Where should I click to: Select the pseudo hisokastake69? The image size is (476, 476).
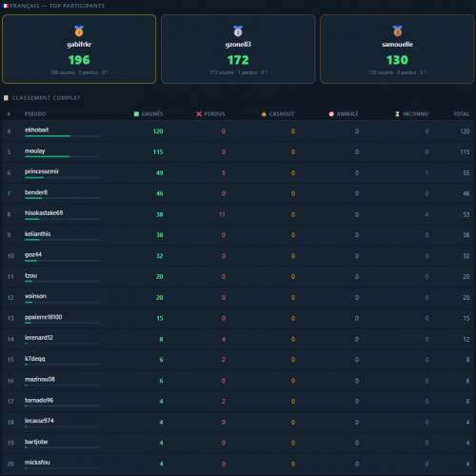pyautogui.click(x=44, y=213)
